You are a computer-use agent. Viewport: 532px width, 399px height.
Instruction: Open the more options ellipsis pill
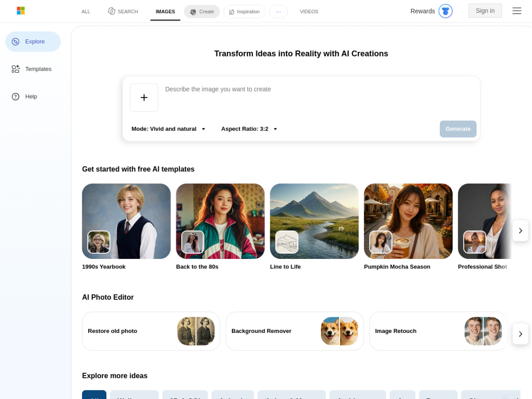click(278, 12)
